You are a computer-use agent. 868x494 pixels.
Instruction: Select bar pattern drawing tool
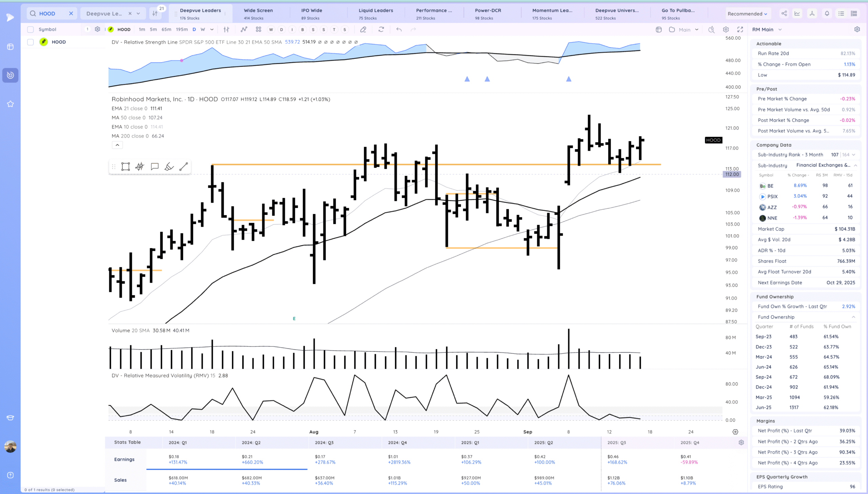(x=140, y=167)
